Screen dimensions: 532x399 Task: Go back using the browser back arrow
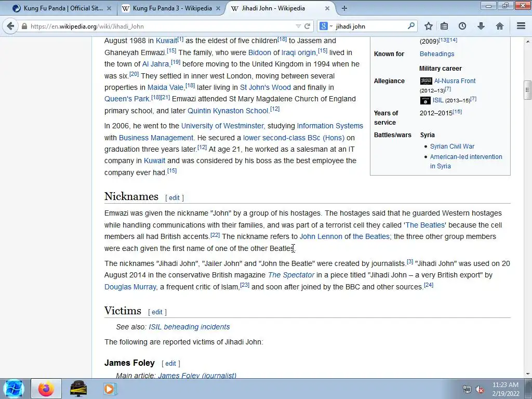coord(10,26)
